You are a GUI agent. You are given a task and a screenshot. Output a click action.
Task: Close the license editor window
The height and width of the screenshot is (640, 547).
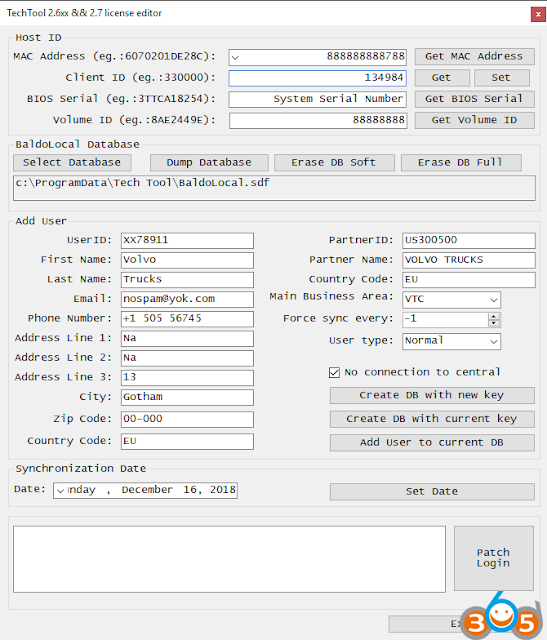click(x=538, y=14)
